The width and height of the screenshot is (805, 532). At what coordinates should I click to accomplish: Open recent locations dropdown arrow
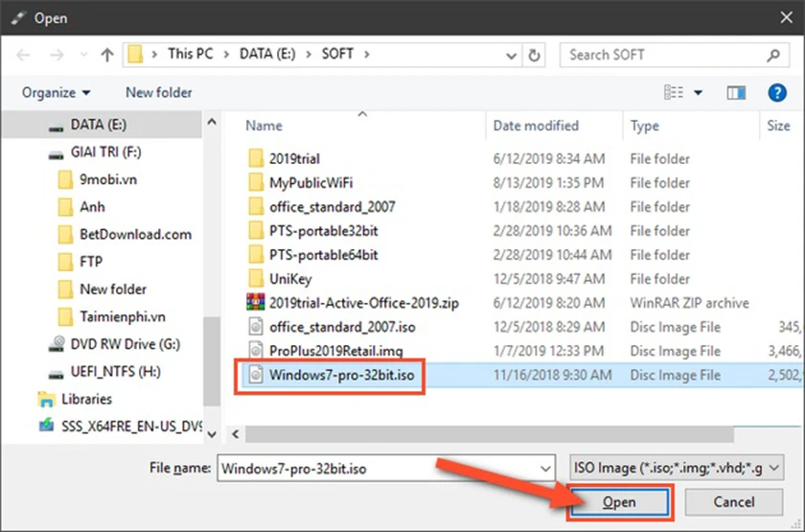83,55
